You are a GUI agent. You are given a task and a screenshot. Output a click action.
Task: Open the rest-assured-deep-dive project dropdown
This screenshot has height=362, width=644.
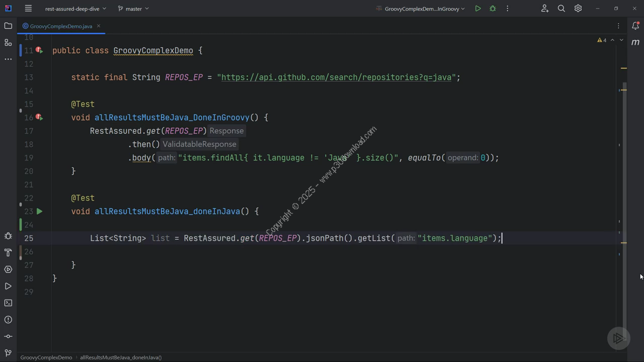75,9
